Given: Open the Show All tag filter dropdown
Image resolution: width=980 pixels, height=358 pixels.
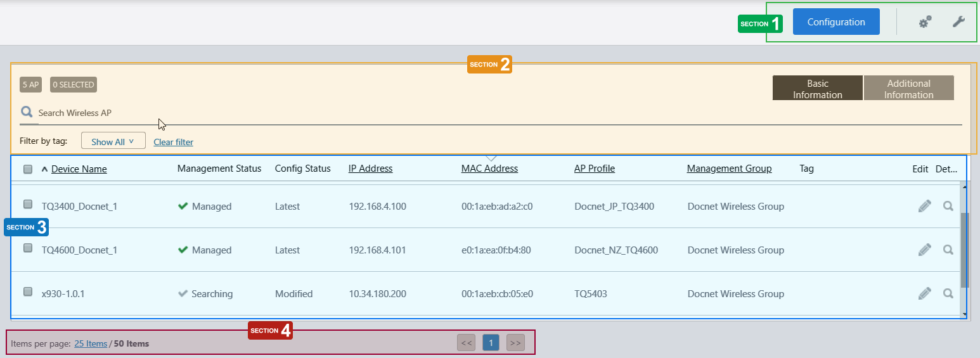Looking at the screenshot, I should coord(113,141).
